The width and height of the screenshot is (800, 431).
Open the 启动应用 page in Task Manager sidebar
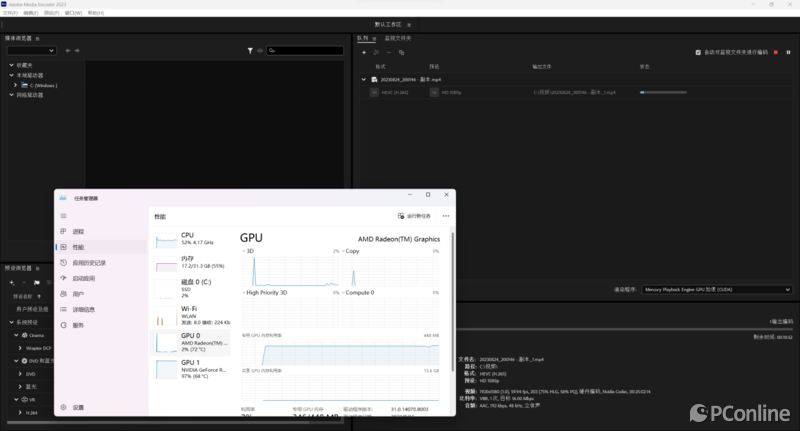[x=84, y=278]
